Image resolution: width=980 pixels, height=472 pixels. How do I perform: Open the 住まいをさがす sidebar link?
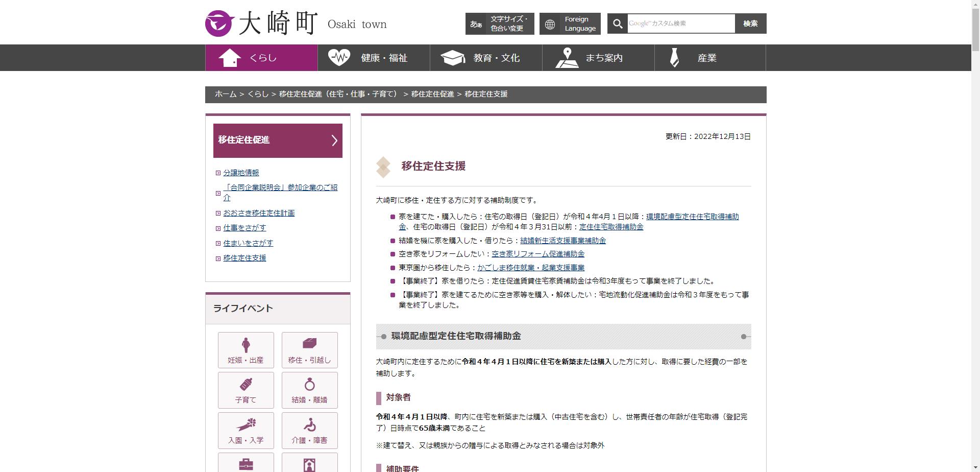[x=248, y=243]
